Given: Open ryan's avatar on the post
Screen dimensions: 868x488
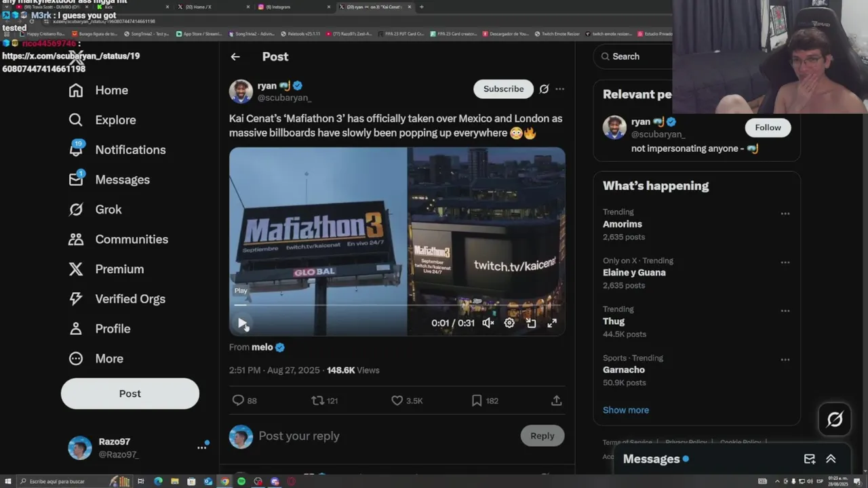Looking at the screenshot, I should [241, 91].
